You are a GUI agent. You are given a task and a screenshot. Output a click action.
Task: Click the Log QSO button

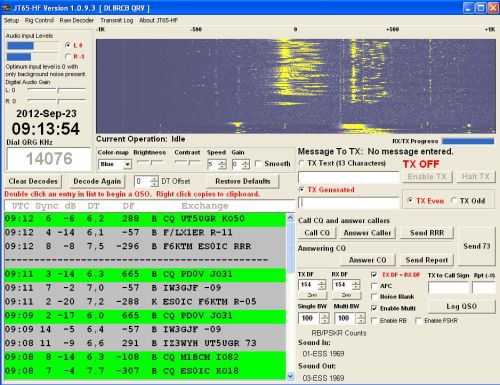(462, 306)
